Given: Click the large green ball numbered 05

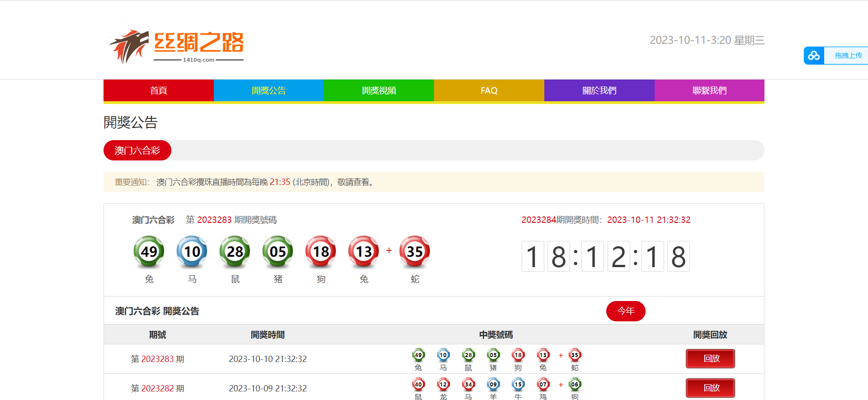Looking at the screenshot, I should [278, 251].
